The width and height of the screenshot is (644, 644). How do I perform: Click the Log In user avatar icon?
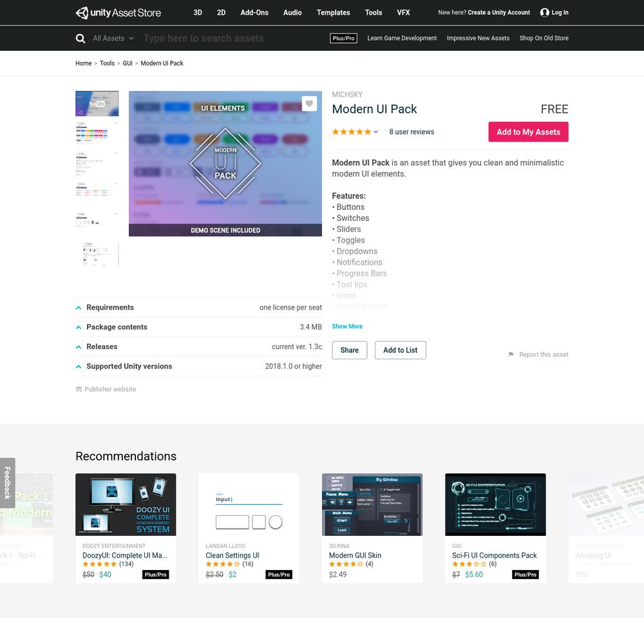[545, 13]
